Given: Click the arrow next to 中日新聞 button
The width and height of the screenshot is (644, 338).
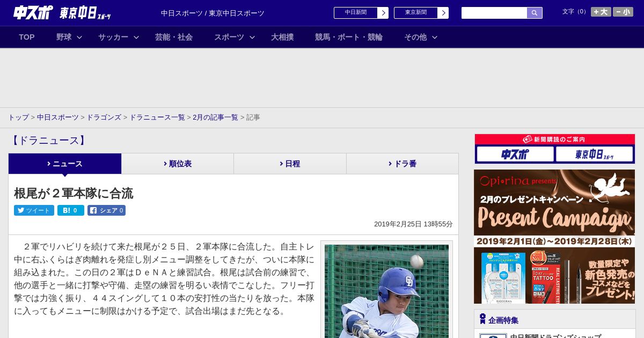Looking at the screenshot, I should coord(383,13).
